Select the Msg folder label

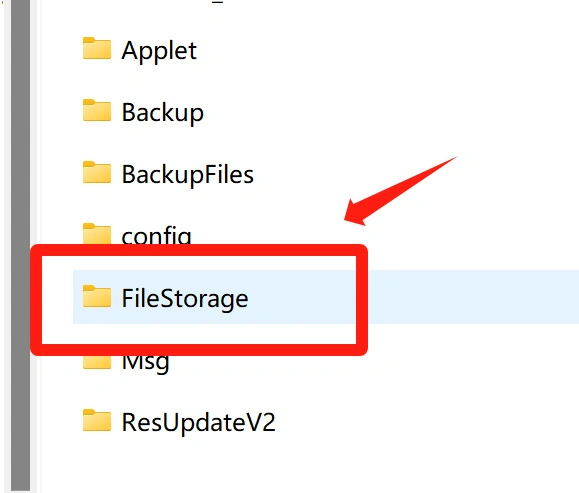145,364
